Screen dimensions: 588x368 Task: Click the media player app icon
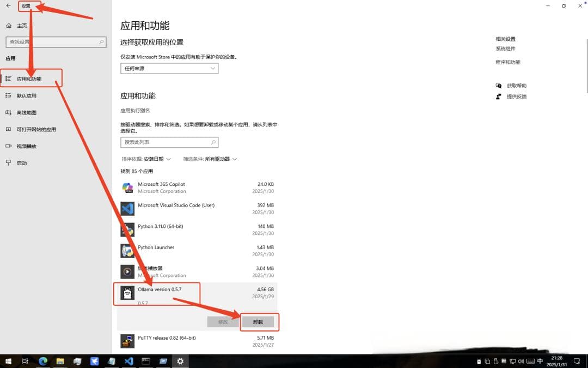coord(127,272)
